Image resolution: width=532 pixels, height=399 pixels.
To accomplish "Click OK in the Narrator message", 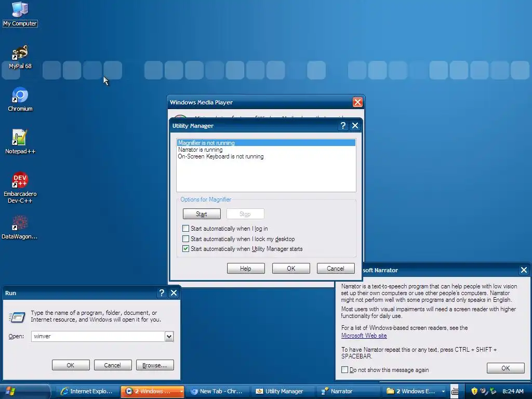I will tap(506, 368).
